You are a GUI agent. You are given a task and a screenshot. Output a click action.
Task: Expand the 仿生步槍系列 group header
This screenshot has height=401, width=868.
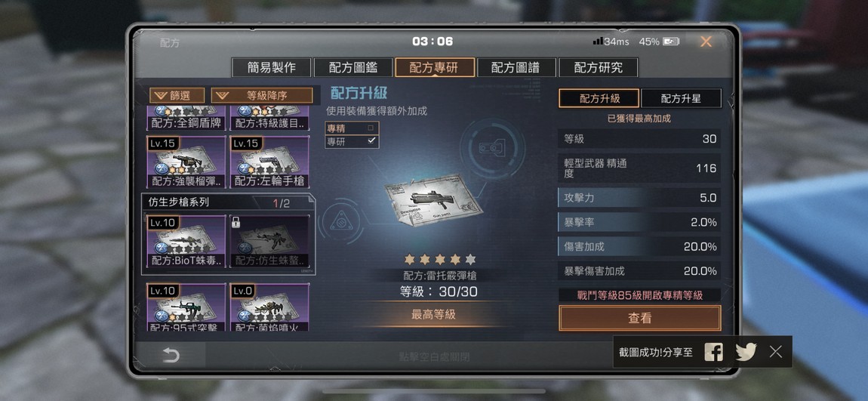[x=228, y=202]
